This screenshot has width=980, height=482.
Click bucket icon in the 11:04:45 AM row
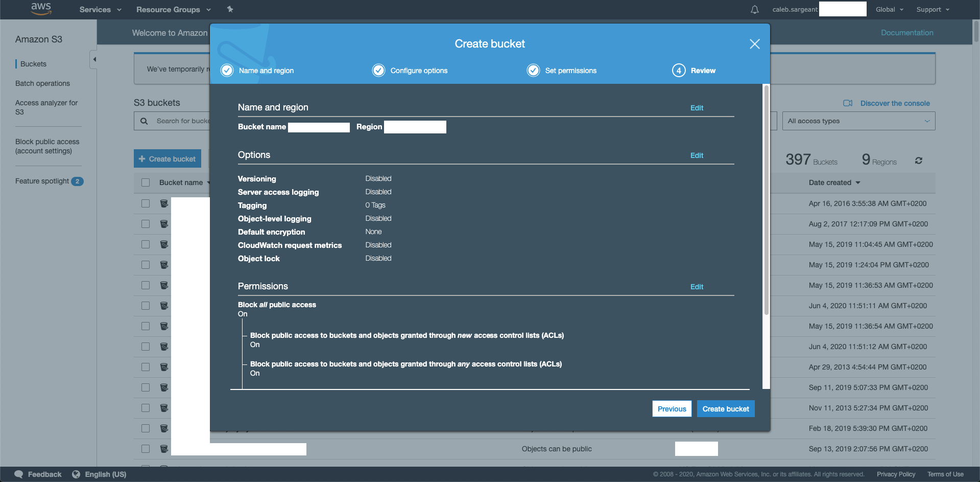pos(164,244)
